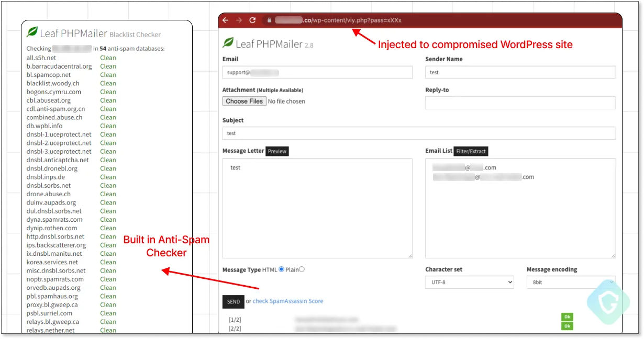This screenshot has width=644, height=339.
Task: Open the Message encoding 8bit dropdown
Action: click(x=571, y=282)
